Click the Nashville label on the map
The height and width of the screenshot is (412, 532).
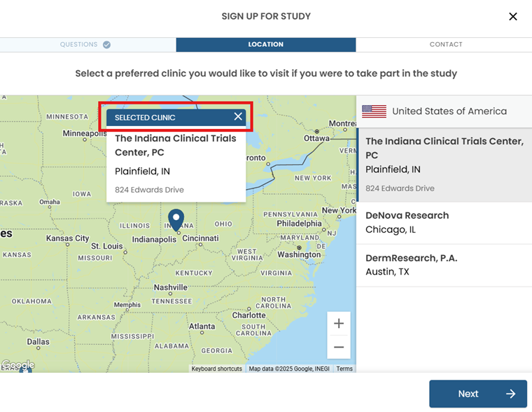(x=170, y=287)
